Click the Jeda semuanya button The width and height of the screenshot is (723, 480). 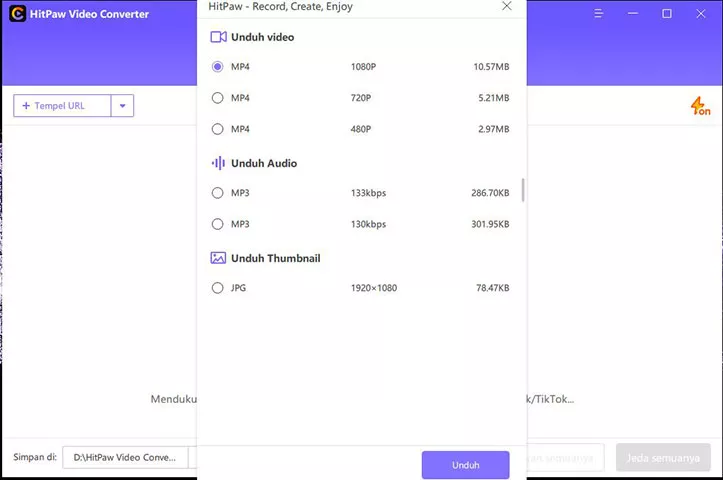[x=663, y=458]
